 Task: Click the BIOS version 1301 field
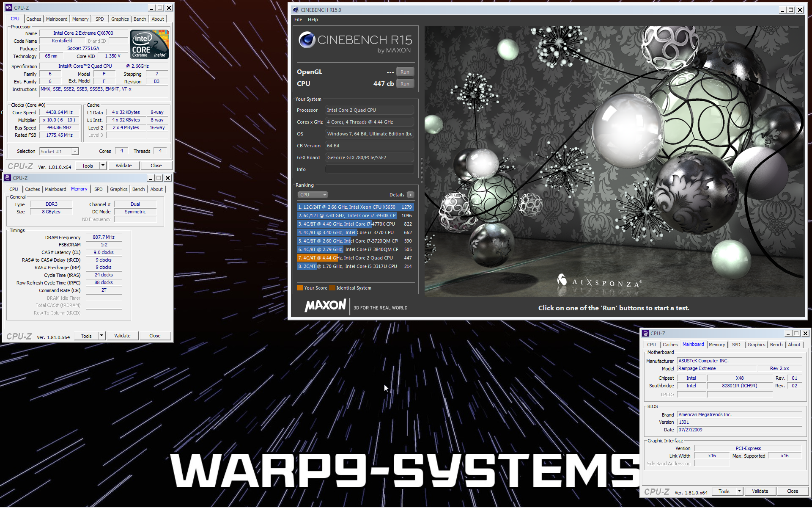point(739,422)
